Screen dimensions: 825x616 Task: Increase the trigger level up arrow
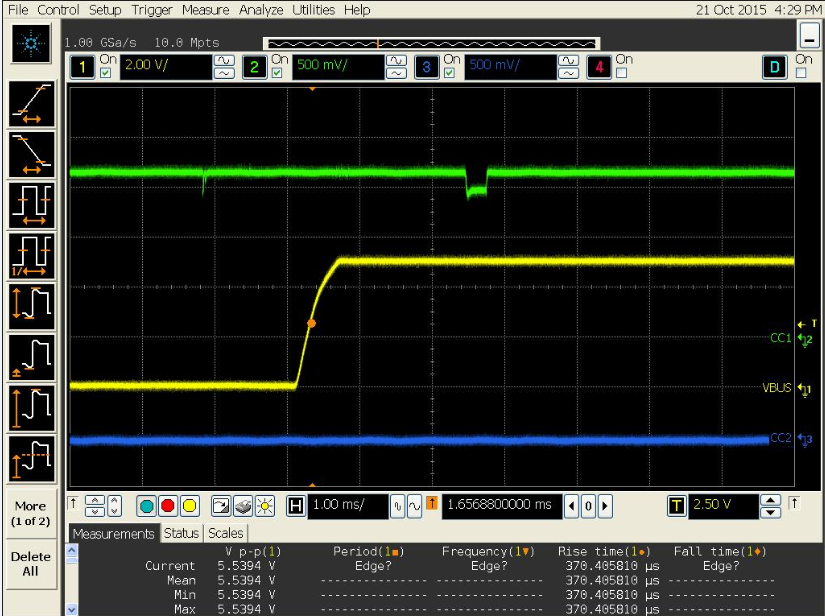tap(771, 500)
